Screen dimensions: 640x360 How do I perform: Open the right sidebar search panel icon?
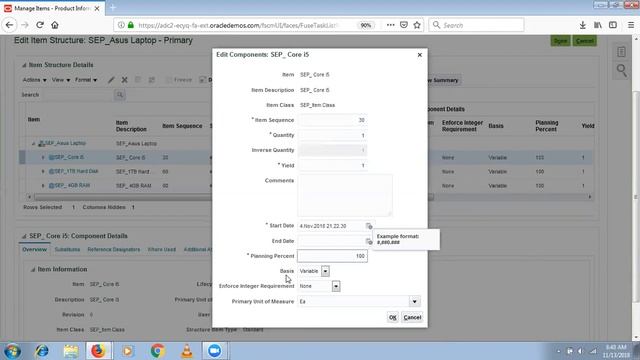click(621, 71)
